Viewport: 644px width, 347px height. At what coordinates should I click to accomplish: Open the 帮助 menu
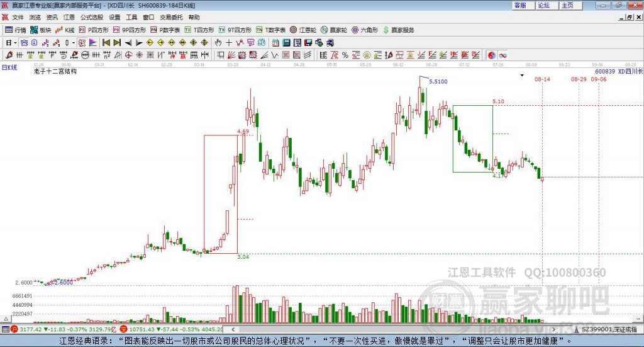194,17
